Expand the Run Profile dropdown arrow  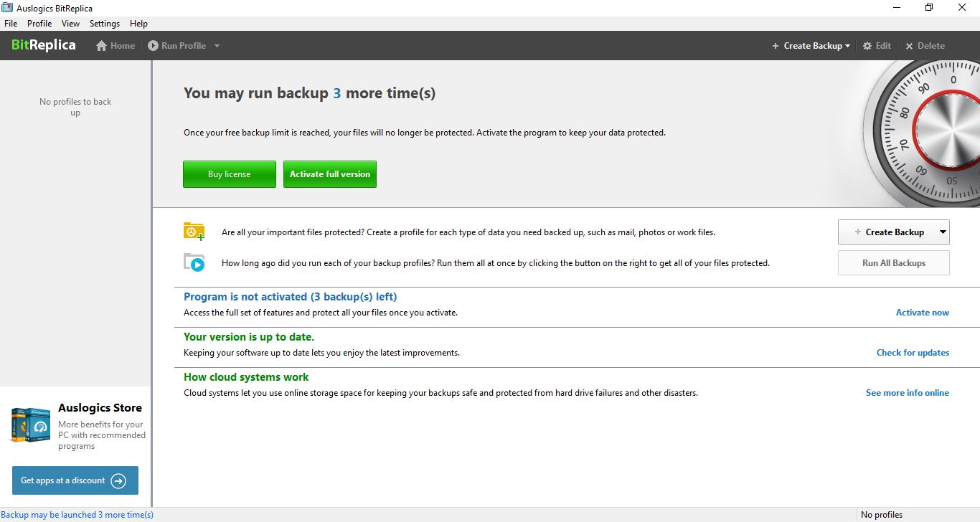click(x=217, y=46)
